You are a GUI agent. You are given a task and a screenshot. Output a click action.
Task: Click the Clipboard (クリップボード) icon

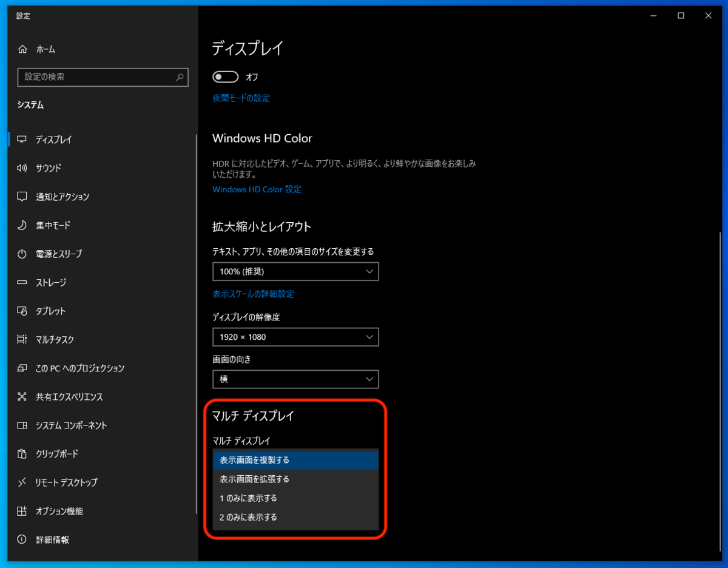(22, 454)
